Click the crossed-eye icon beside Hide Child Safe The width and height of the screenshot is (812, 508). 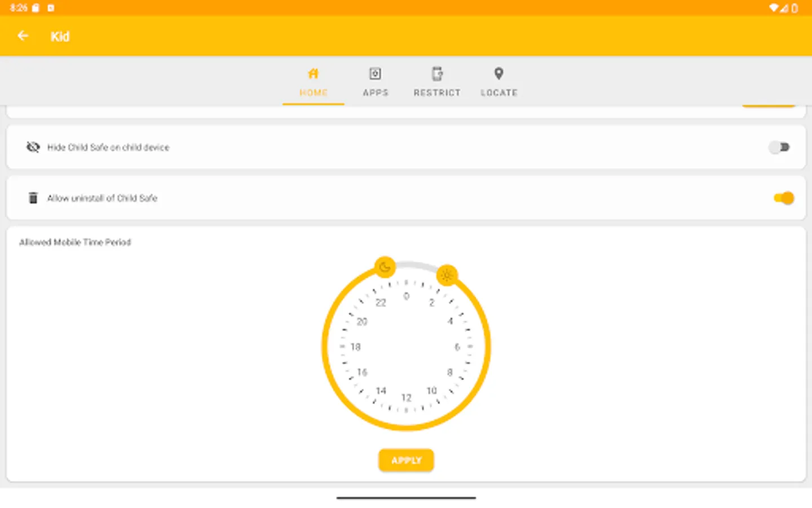pos(33,147)
